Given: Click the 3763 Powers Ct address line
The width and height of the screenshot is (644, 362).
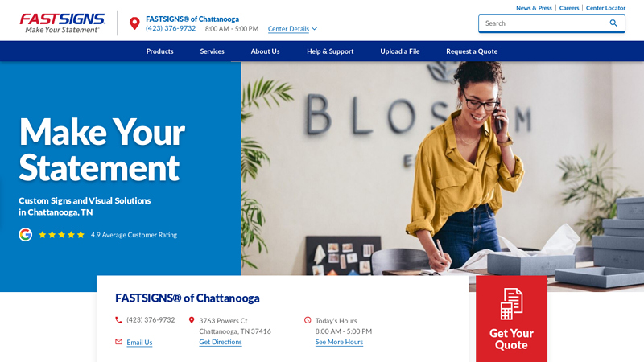Looking at the screenshot, I should coord(224,320).
